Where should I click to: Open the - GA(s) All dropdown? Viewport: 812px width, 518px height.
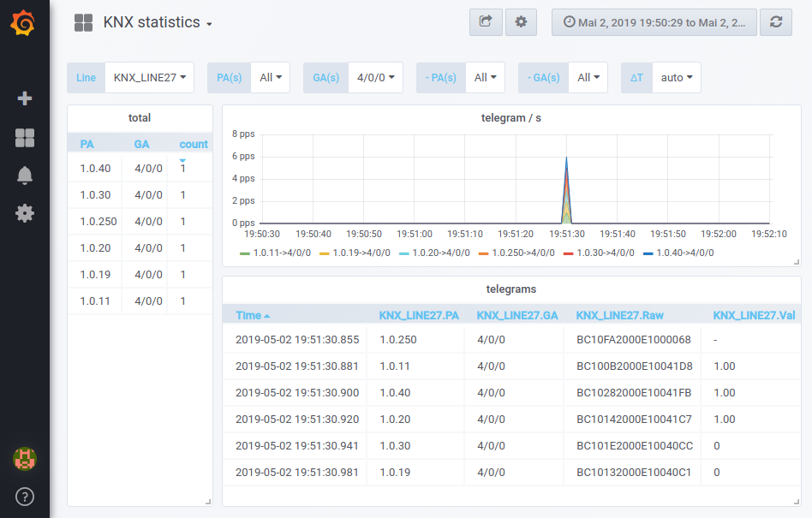(588, 78)
